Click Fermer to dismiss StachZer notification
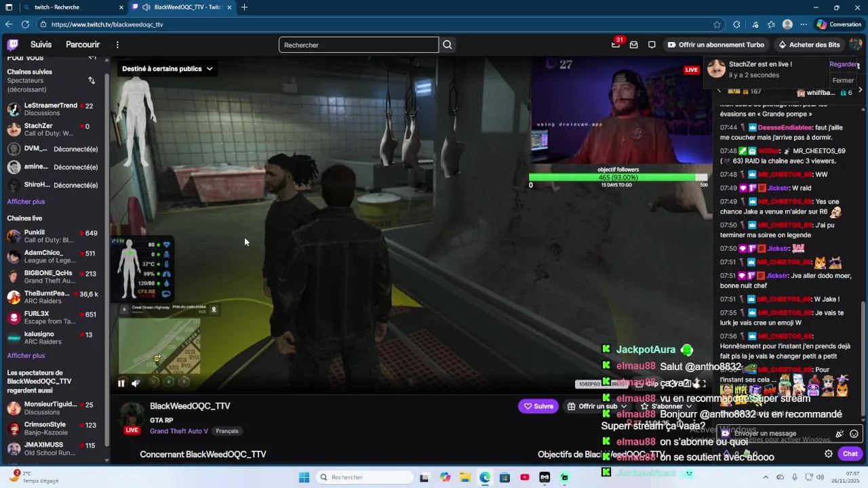The image size is (868, 488). tap(844, 81)
